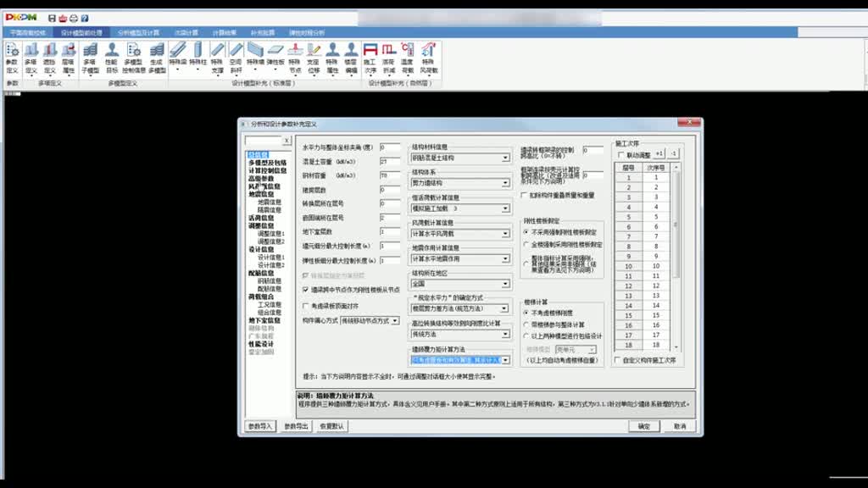Image resolution: width=868 pixels, height=488 pixels.
Task: Click the +1 stepper in 施工次序 panel
Action: [658, 154]
